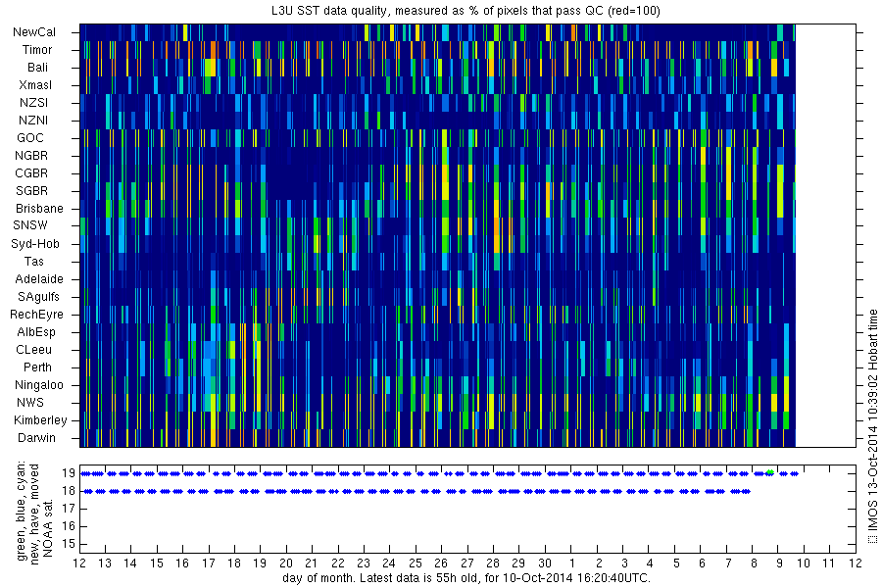The height and width of the screenshot is (588, 882).
Task: Select the Adelaide region label
Action: 39,279
